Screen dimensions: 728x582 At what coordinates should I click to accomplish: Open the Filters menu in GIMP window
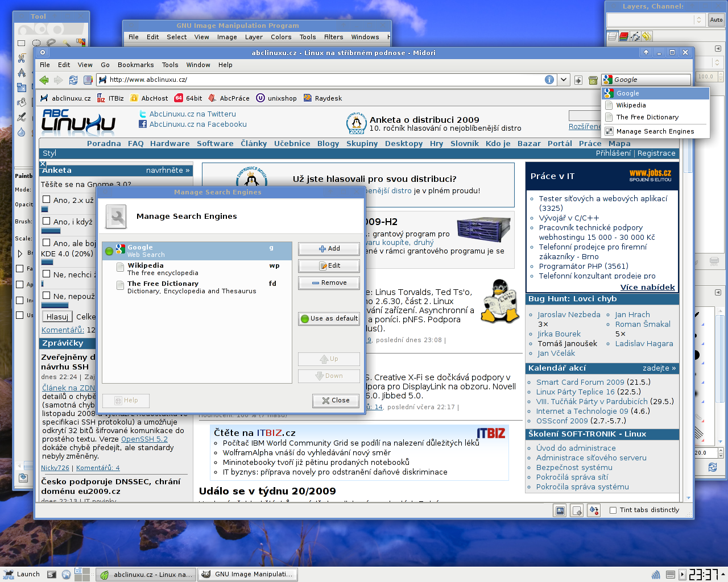click(x=333, y=37)
